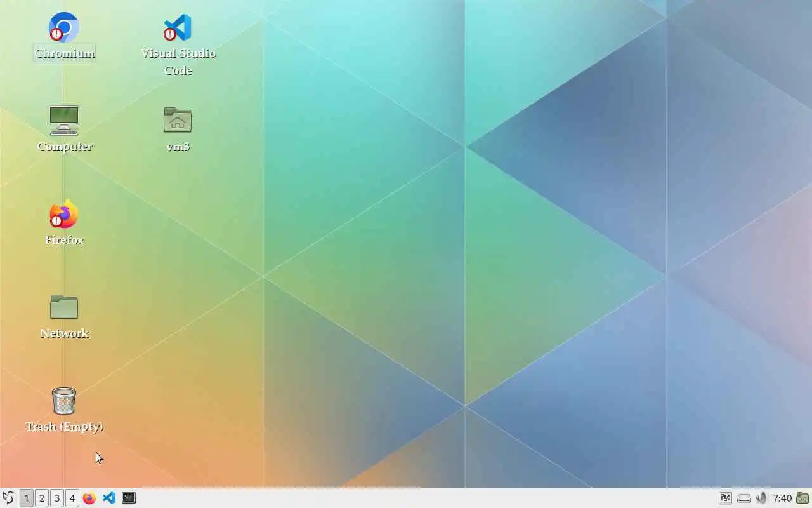The height and width of the screenshot is (508, 812).
Task: Click the green folder icon at the taskbar's right end
Action: [x=802, y=498]
